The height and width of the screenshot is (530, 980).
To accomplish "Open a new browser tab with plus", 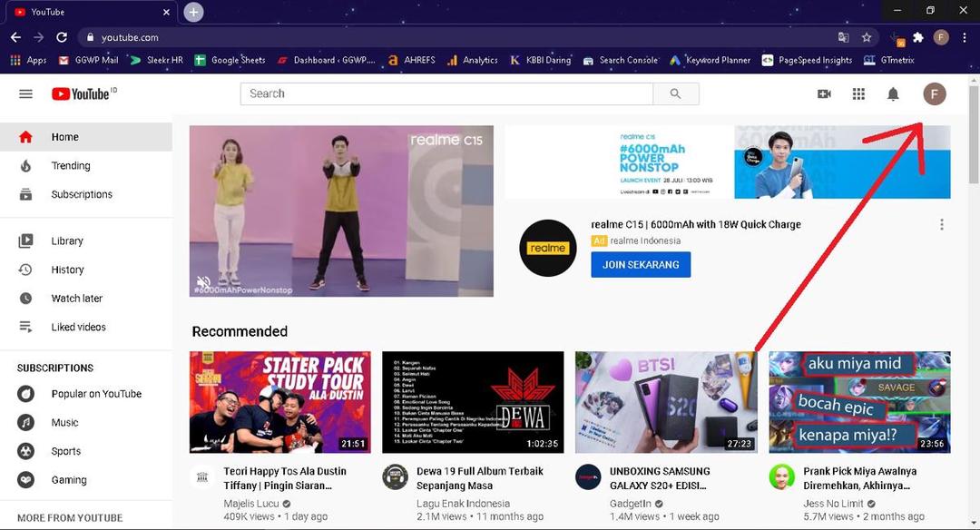I will [x=193, y=12].
